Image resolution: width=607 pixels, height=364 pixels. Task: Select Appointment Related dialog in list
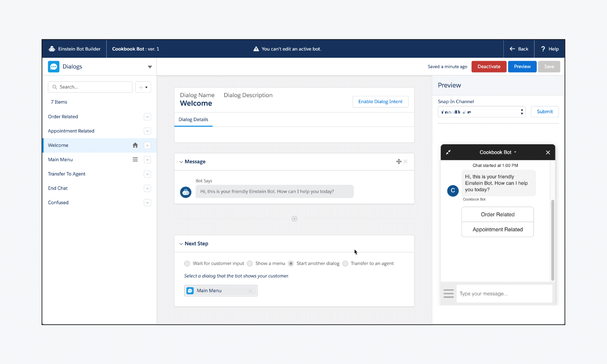[71, 131]
